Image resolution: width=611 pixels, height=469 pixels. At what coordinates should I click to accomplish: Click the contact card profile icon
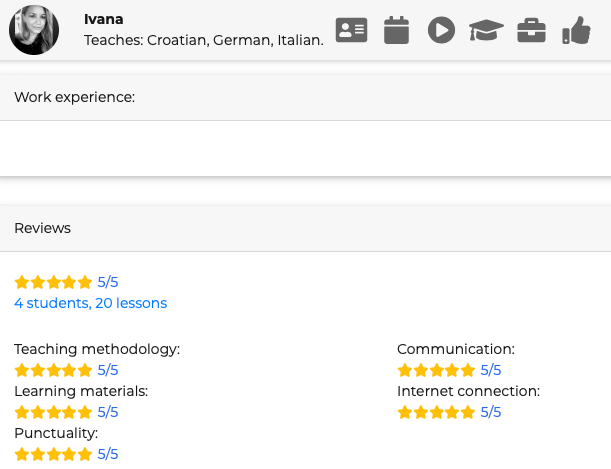351,30
